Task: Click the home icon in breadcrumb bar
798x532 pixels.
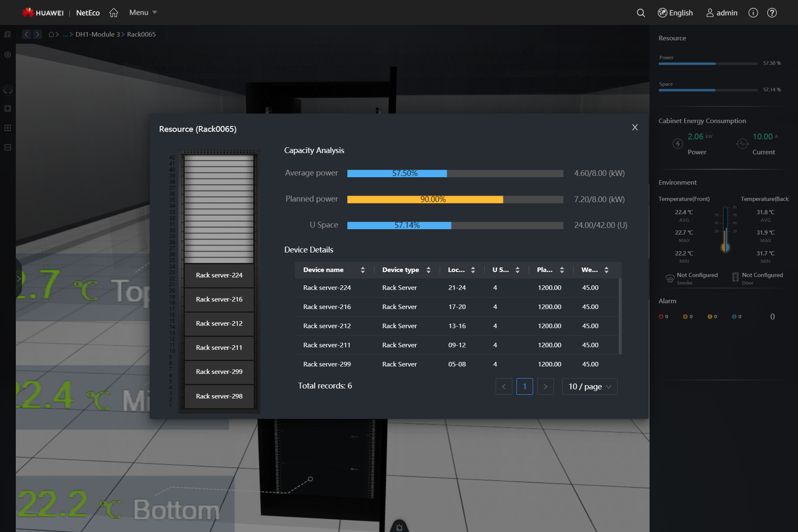Action: point(52,34)
